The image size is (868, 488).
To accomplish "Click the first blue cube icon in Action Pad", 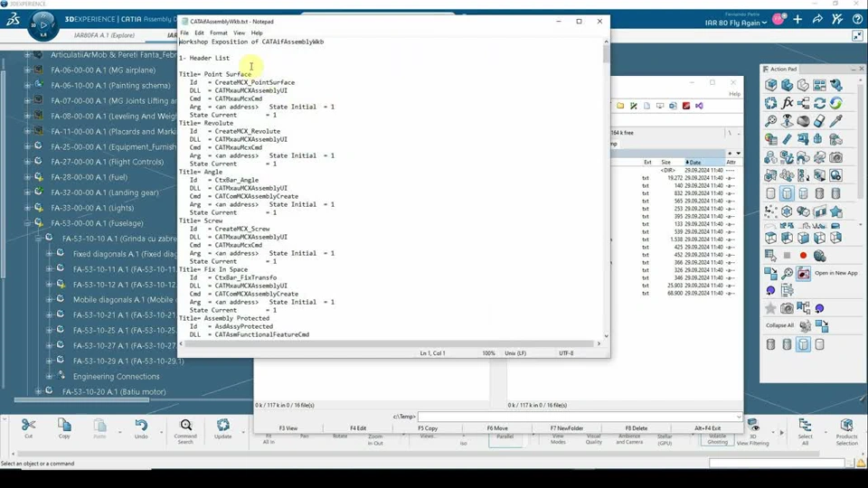I will [770, 85].
